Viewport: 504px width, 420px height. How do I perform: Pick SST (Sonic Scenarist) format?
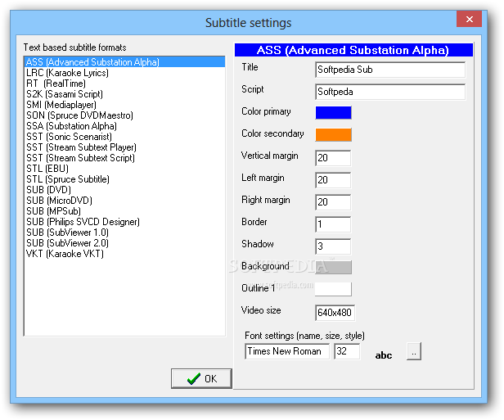[124, 137]
